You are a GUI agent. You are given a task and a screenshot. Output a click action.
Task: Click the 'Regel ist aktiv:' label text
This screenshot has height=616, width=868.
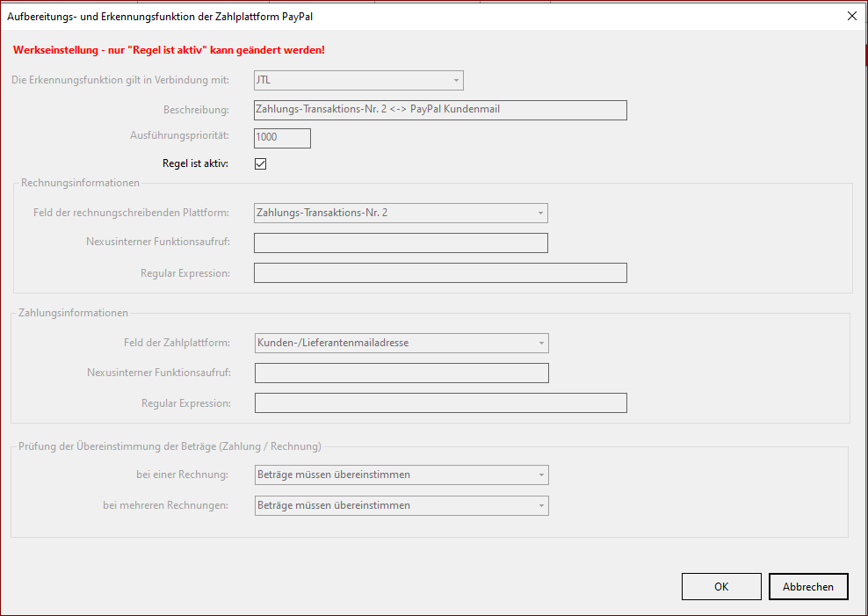tap(195, 163)
